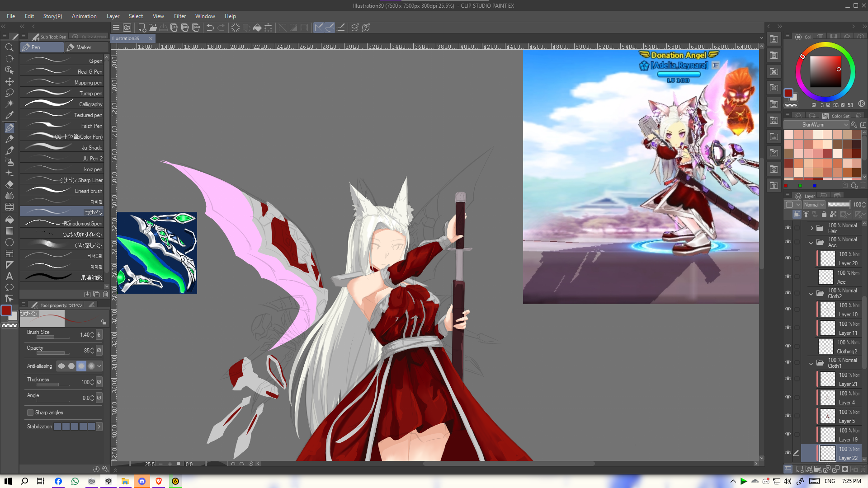Click the lock layer padlock icon
The image size is (868, 488).
[x=824, y=214]
